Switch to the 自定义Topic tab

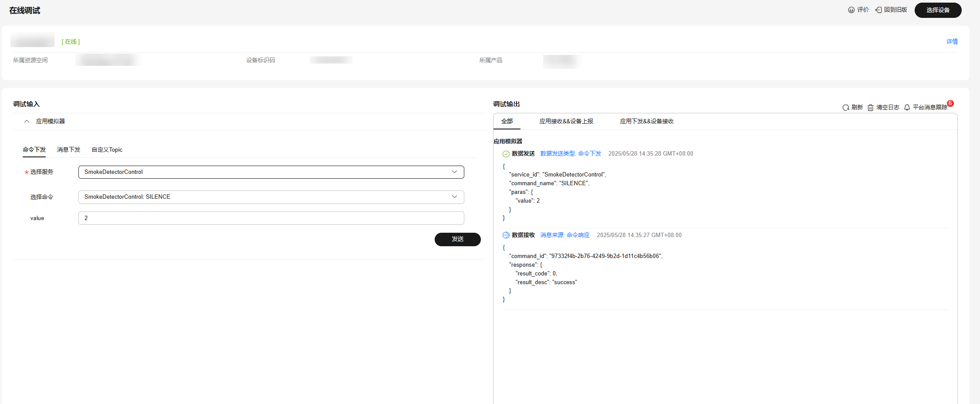[107, 149]
